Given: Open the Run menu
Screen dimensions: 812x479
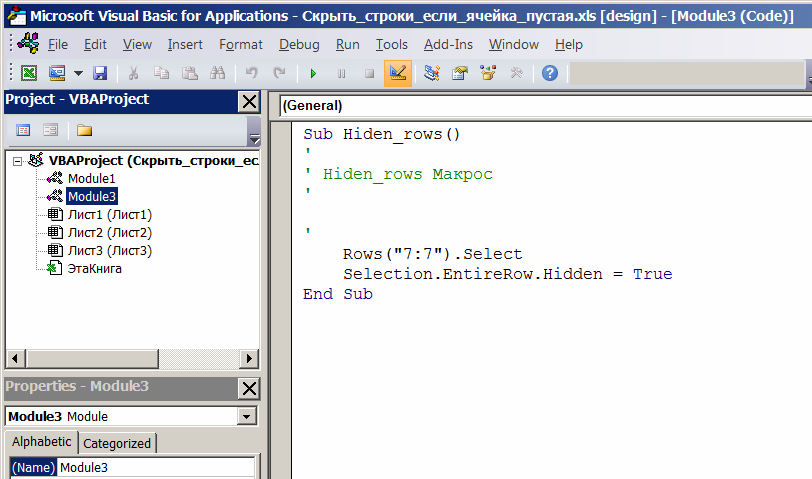Looking at the screenshot, I should pos(347,45).
